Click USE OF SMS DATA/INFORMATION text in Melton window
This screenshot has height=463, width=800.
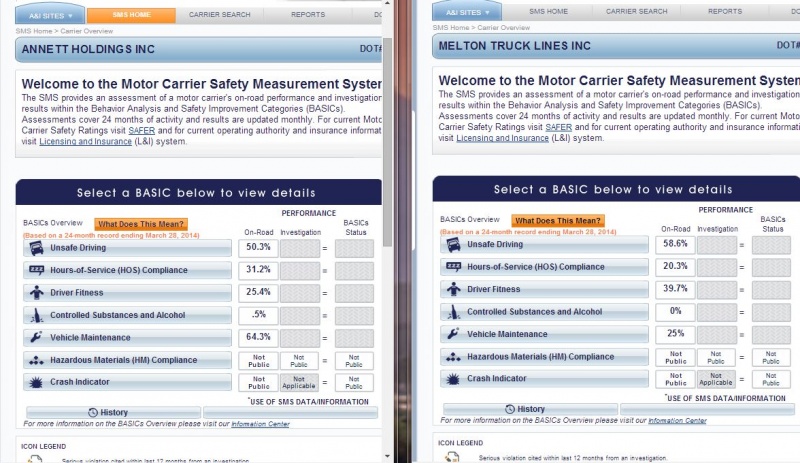(x=725, y=398)
